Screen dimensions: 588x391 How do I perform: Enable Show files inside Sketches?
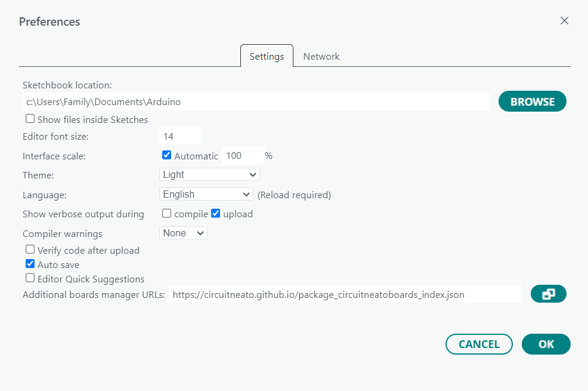click(30, 119)
